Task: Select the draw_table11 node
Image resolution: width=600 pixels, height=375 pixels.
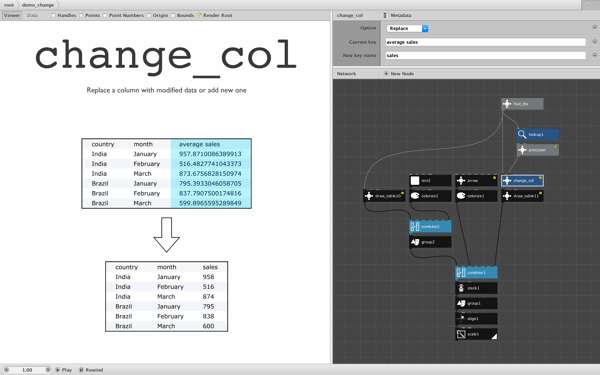Action: coord(522,196)
